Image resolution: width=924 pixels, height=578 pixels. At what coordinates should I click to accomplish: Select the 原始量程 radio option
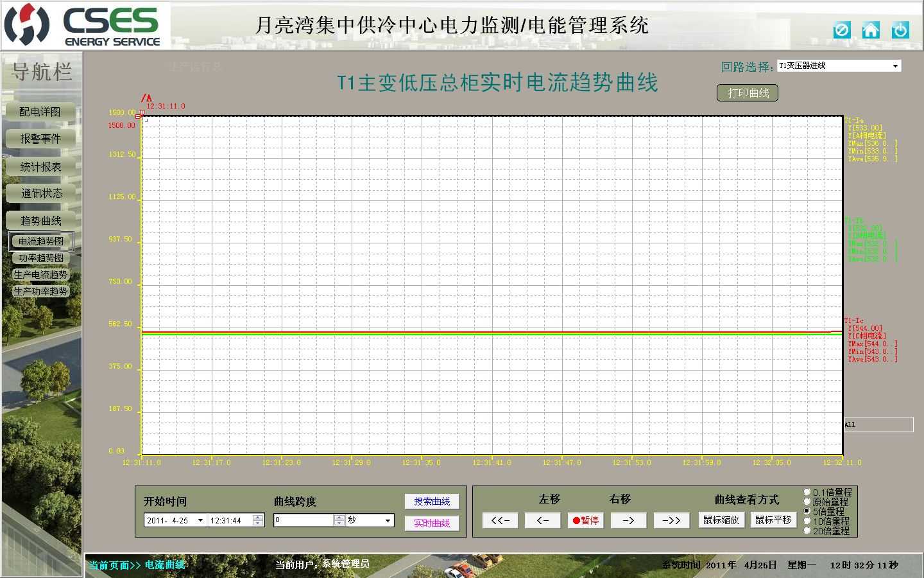[807, 502]
